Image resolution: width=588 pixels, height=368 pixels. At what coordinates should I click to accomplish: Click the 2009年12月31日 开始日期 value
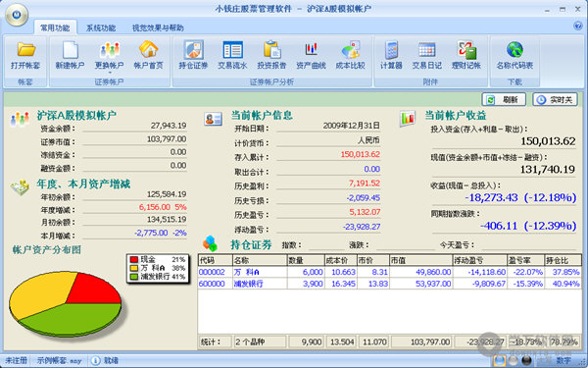click(352, 126)
